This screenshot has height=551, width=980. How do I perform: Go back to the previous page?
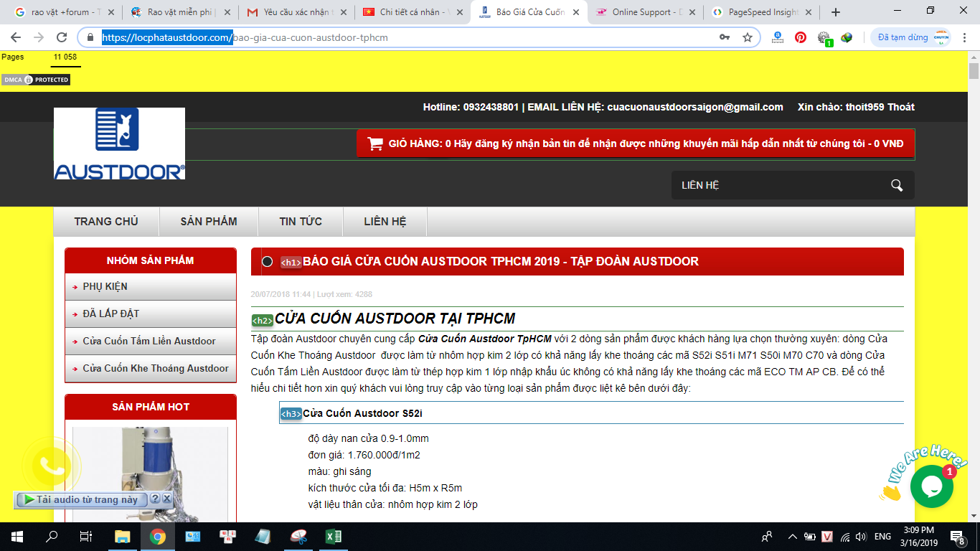pyautogui.click(x=16, y=37)
